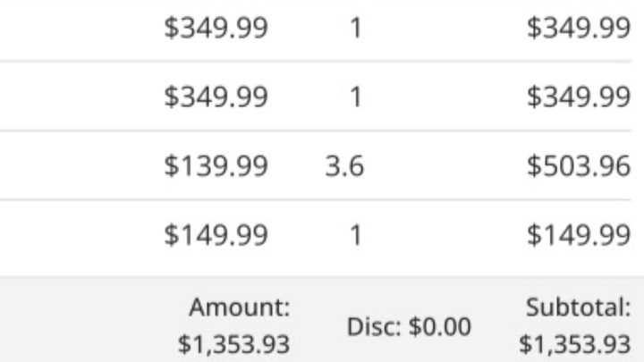Click the first row's $349.99 unit price

tap(216, 28)
